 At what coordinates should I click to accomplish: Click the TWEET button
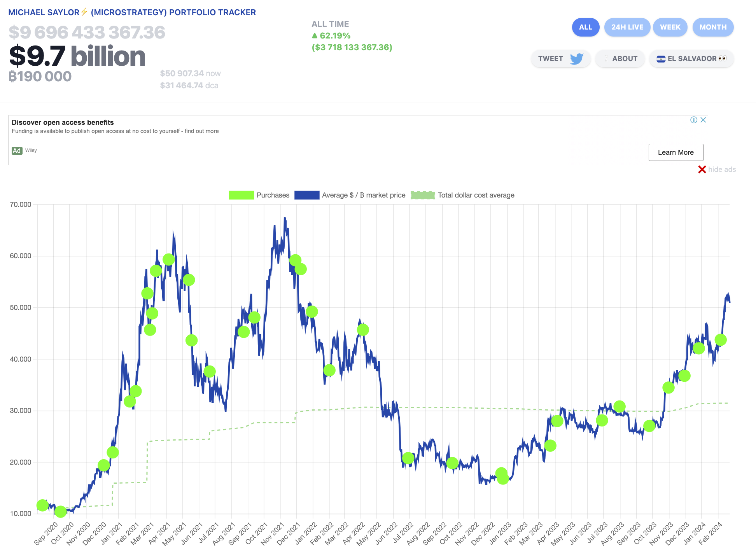click(x=560, y=59)
